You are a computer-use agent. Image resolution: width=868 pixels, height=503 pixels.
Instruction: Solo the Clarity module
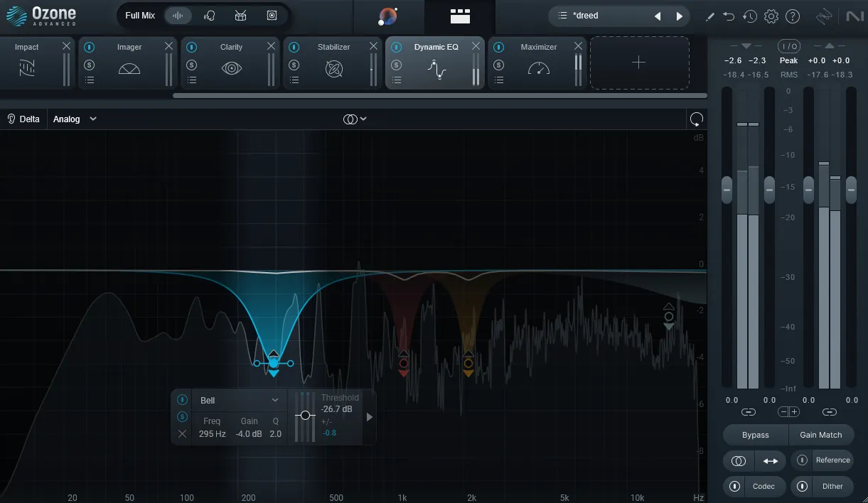click(x=192, y=65)
